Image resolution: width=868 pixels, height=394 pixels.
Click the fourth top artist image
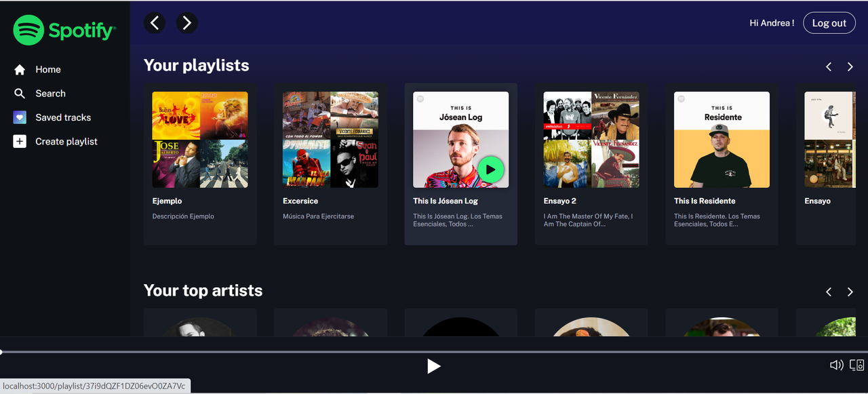pos(591,327)
